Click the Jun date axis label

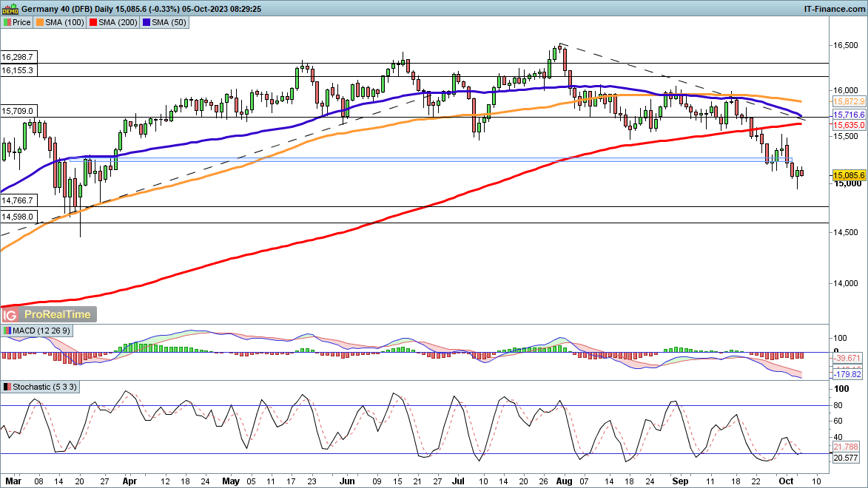tap(346, 481)
